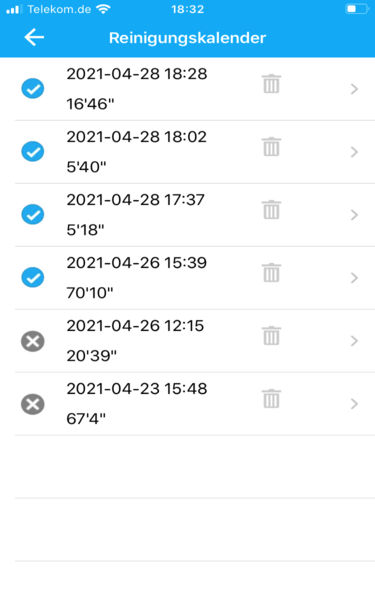375x600 pixels.
Task: Open details chevron for 2021-04-26 12:15
Action: point(354,341)
